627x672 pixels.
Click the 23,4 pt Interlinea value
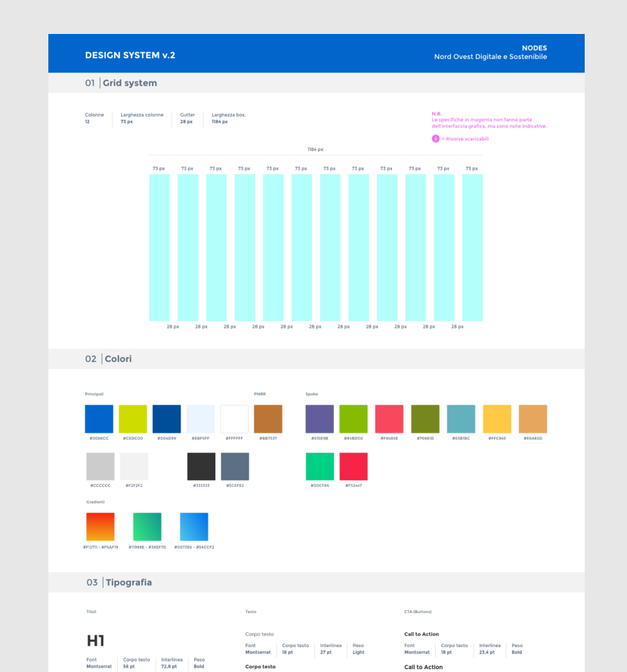click(x=486, y=652)
